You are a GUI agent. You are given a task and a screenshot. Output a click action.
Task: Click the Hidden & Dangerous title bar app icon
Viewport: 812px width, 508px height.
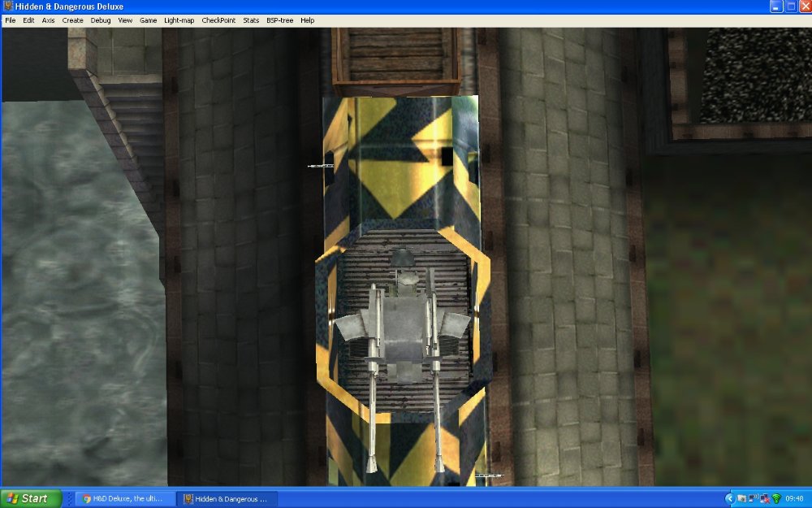pos(8,7)
